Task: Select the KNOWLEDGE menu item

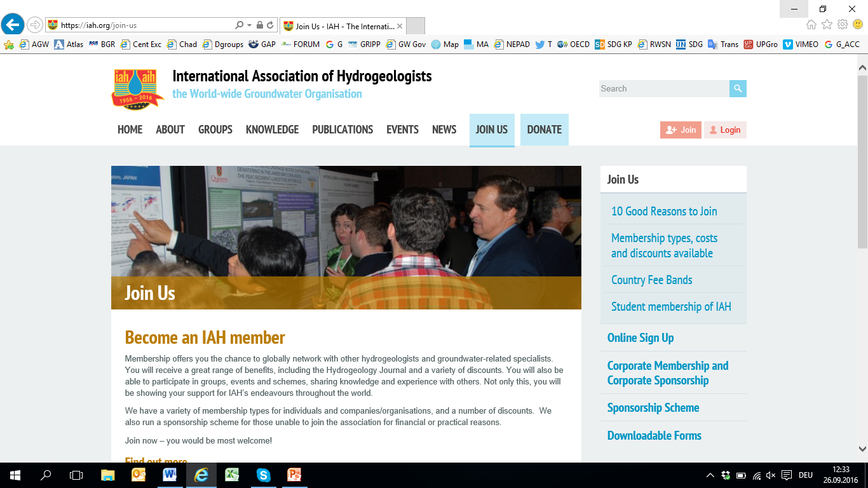Action: point(272,130)
